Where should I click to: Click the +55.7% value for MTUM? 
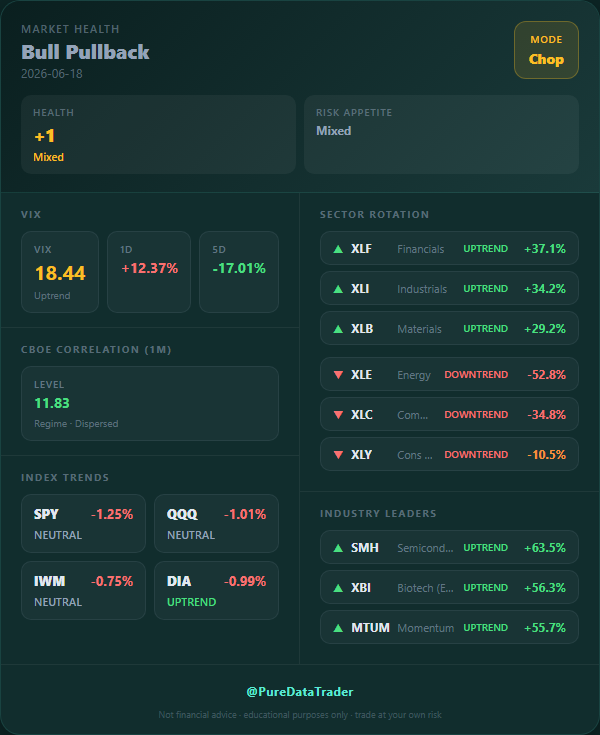(x=545, y=627)
